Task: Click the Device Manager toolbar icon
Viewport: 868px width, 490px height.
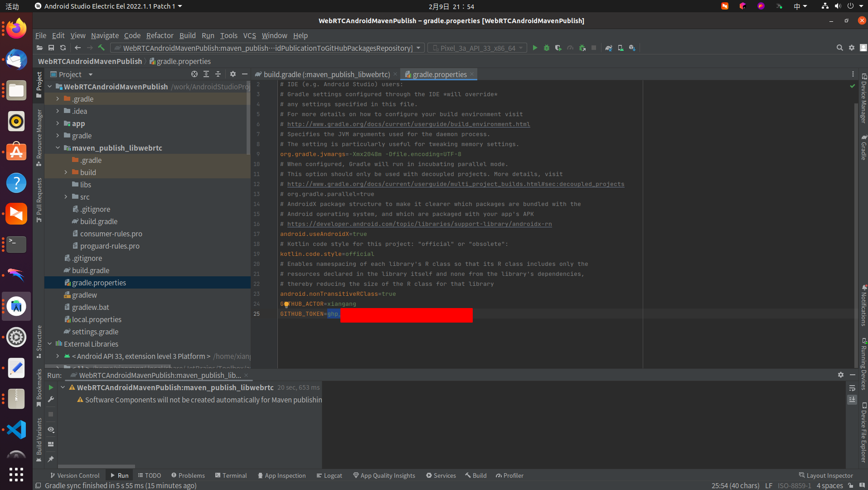Action: coord(621,48)
